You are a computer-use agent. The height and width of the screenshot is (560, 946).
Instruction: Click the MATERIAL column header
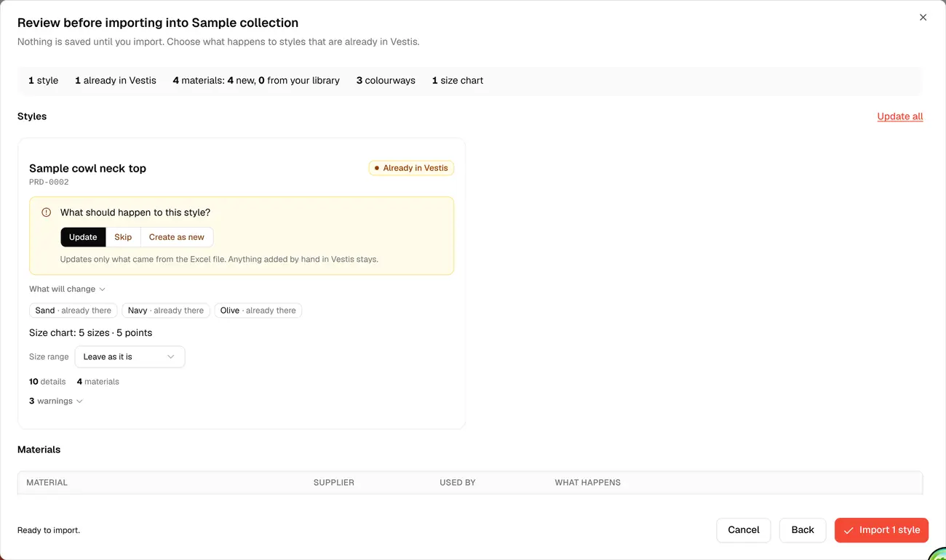47,482
